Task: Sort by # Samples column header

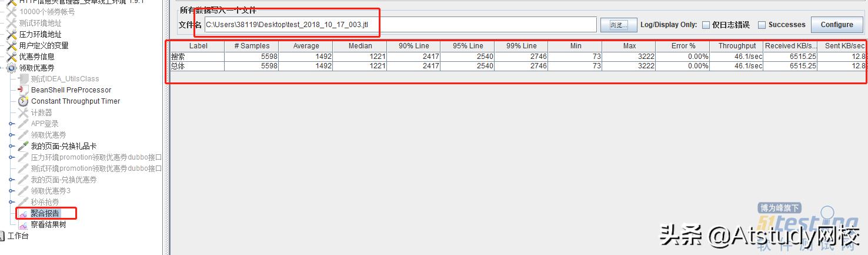Action: [x=252, y=46]
